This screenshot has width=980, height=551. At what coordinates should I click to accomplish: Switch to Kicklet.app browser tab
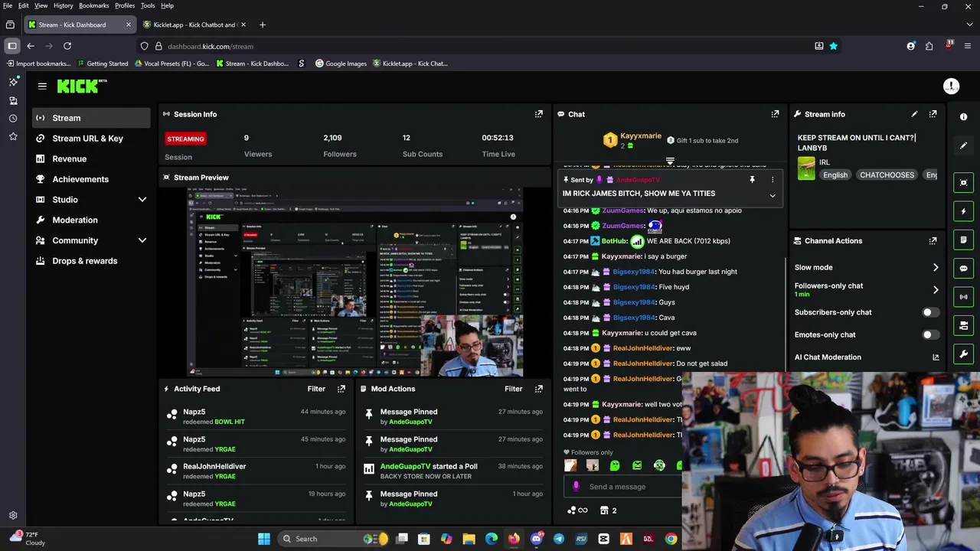194,24
